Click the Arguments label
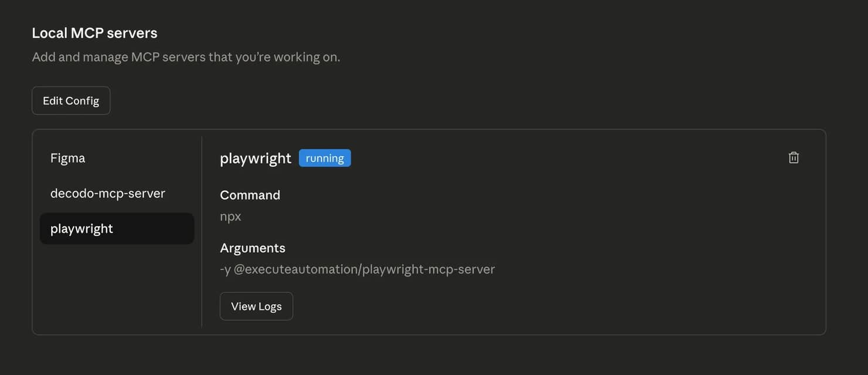Image resolution: width=868 pixels, height=375 pixels. [253, 248]
